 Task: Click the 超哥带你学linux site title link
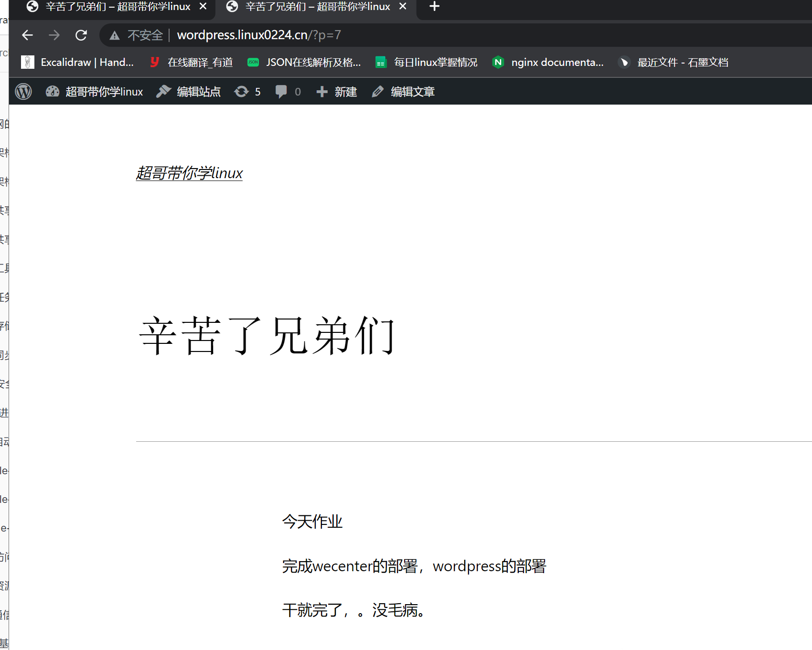coord(189,172)
